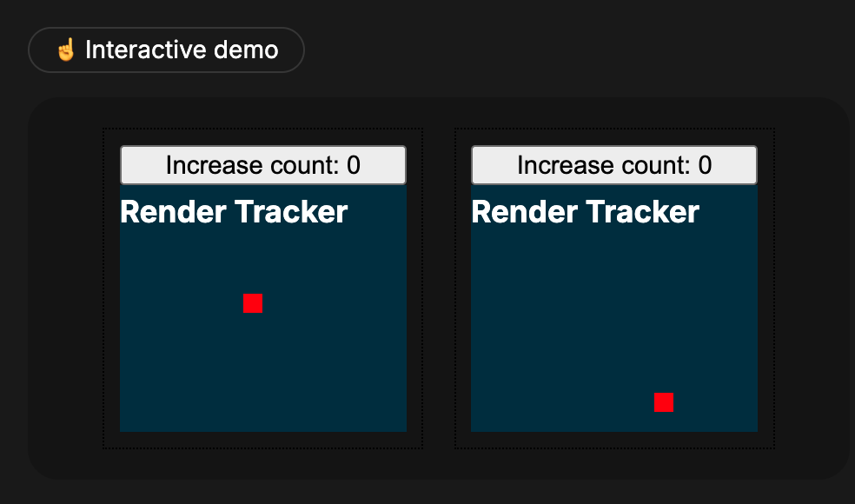This screenshot has width=855, height=504.
Task: Click the red square in left Render Tracker
Action: click(253, 303)
